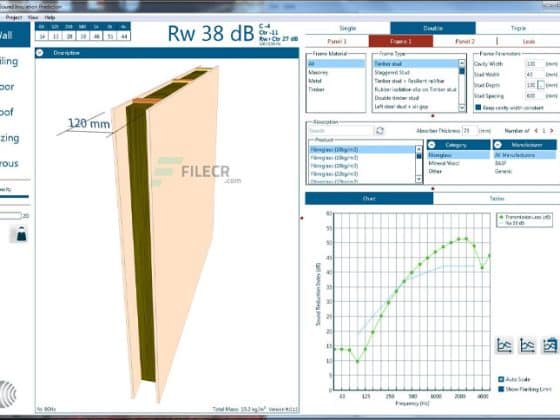
Task: Collapse the Manufacturer panel with its circle icon
Action: click(x=498, y=145)
